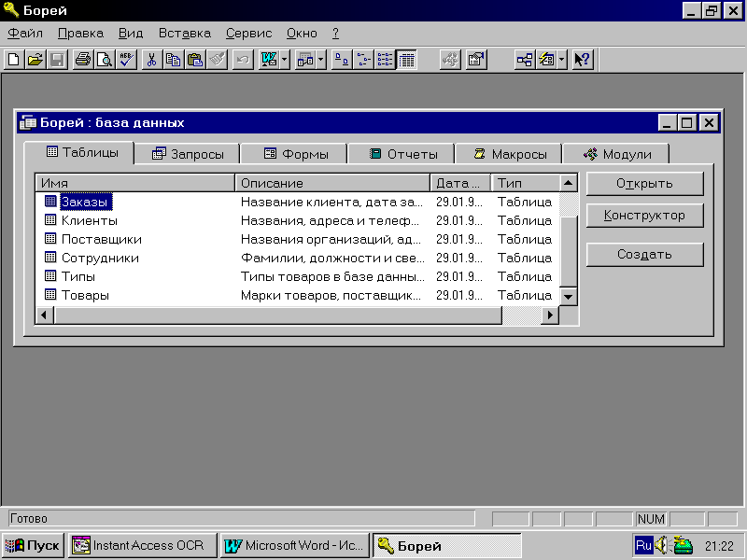Click the Paste clipboard icon
Viewport: 747px width, 560px height.
pos(195,60)
